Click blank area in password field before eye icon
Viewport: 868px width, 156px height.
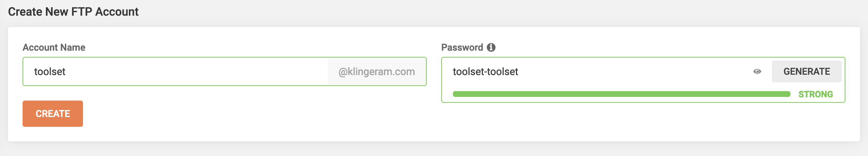point(637,71)
